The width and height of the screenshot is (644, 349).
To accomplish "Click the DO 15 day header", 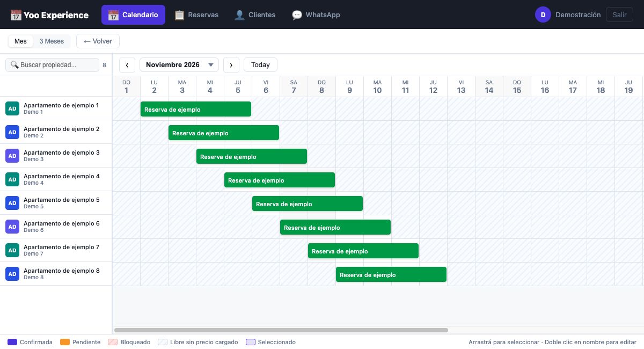I will coord(517,86).
